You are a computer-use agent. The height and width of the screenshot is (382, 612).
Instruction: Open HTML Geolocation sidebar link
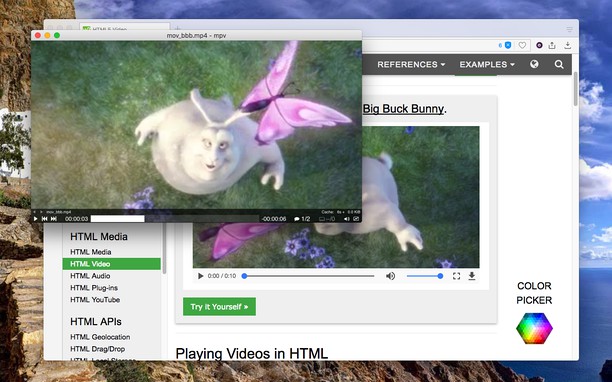click(100, 337)
